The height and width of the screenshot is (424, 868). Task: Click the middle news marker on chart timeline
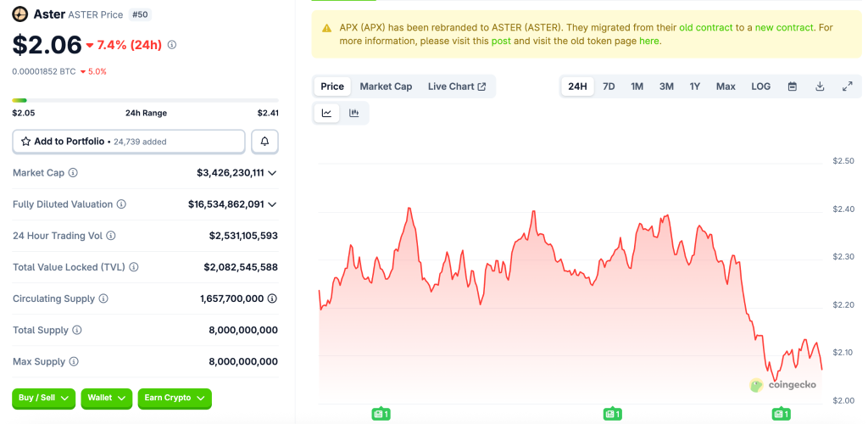[612, 414]
